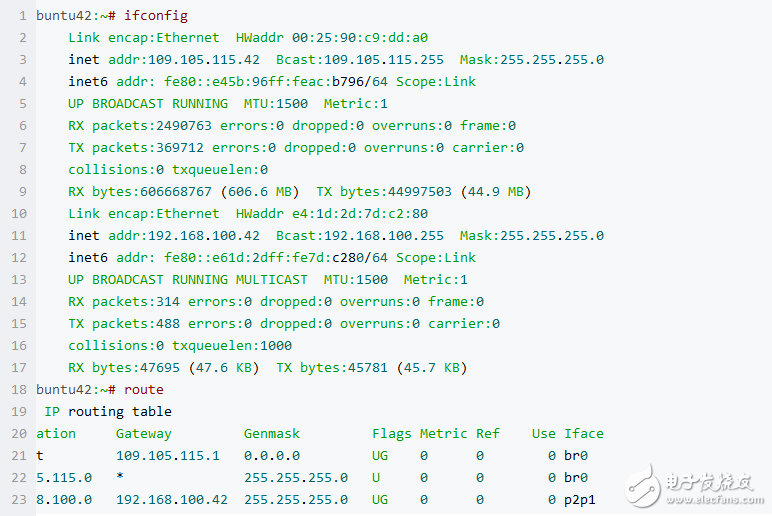Click line number 23 in the gutter
This screenshot has height=516, width=772.
pos(19,500)
